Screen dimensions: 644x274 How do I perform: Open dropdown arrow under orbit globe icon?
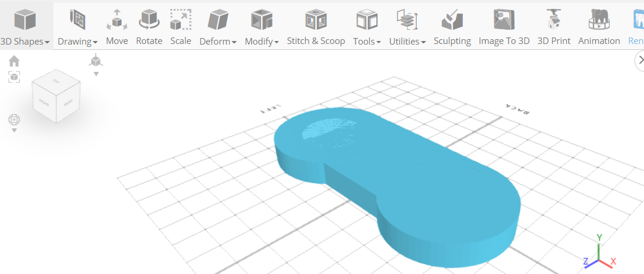[14, 130]
